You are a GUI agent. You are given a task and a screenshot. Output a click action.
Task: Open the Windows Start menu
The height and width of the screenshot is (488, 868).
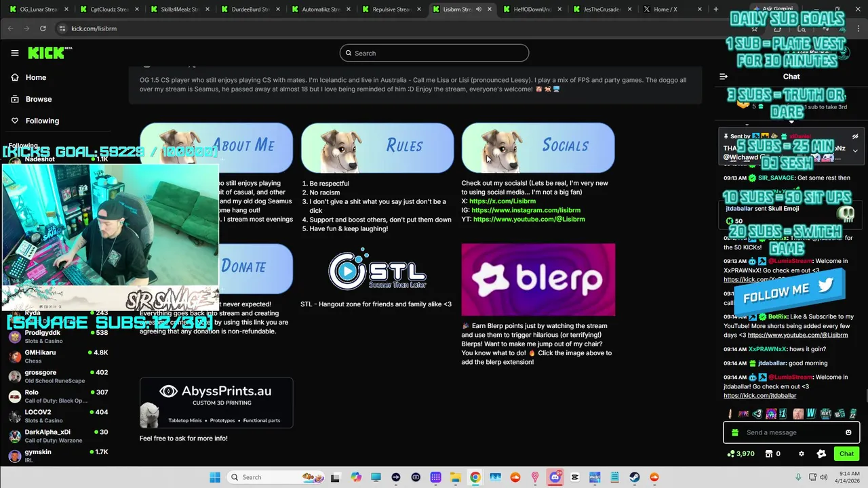(x=215, y=477)
